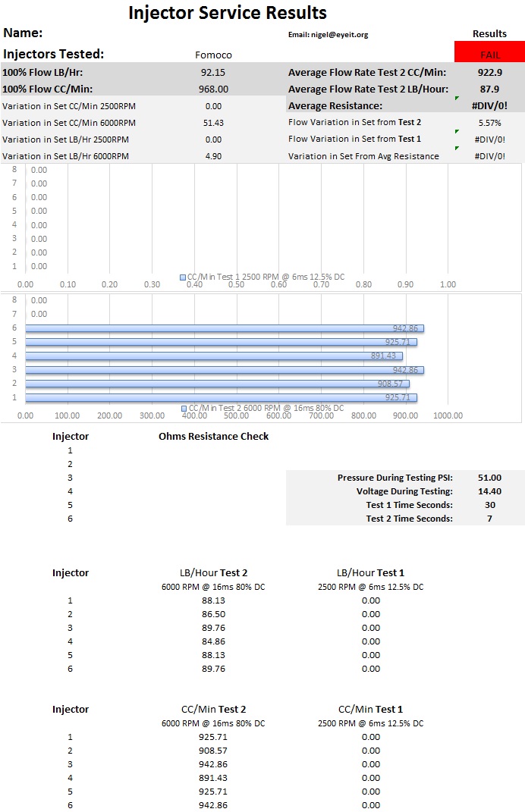Select the 84.86 LB/Hour value
The width and height of the screenshot is (525, 812).
tap(213, 641)
